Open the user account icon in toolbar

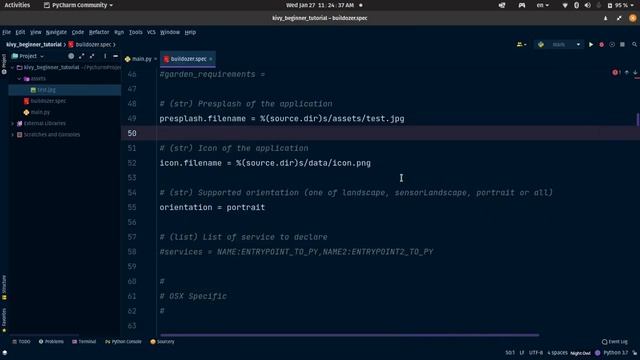pyautogui.click(x=521, y=44)
